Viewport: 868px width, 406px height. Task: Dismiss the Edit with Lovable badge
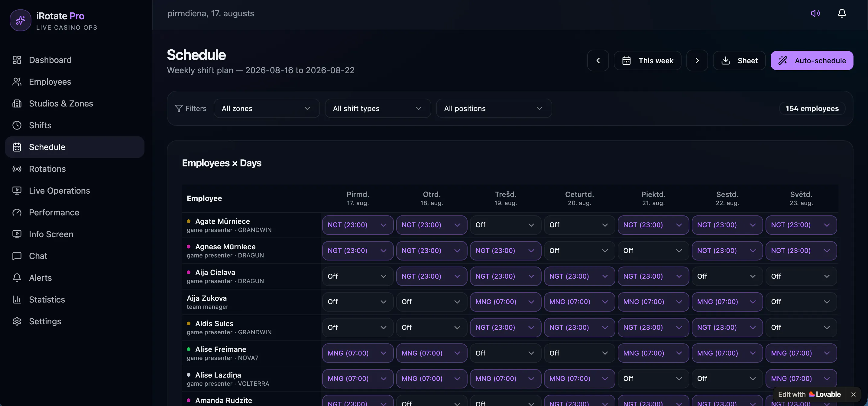pos(853,394)
